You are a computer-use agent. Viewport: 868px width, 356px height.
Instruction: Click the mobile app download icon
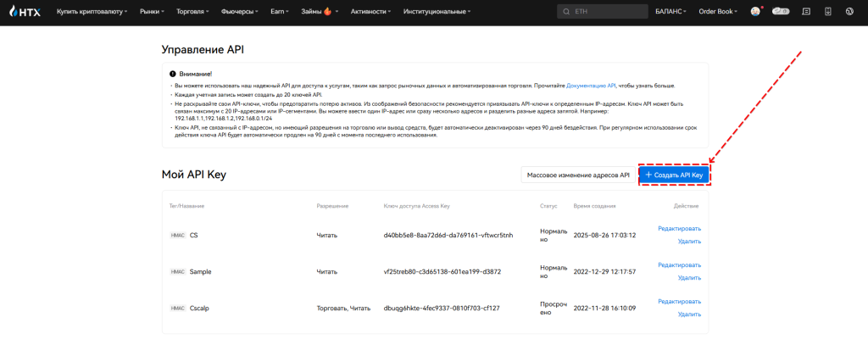tap(827, 12)
